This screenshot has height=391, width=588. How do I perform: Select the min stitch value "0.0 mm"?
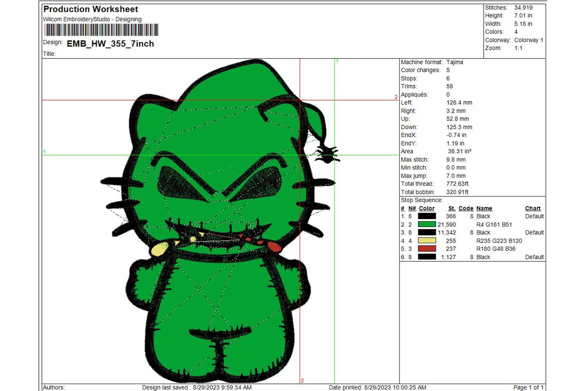pos(456,168)
